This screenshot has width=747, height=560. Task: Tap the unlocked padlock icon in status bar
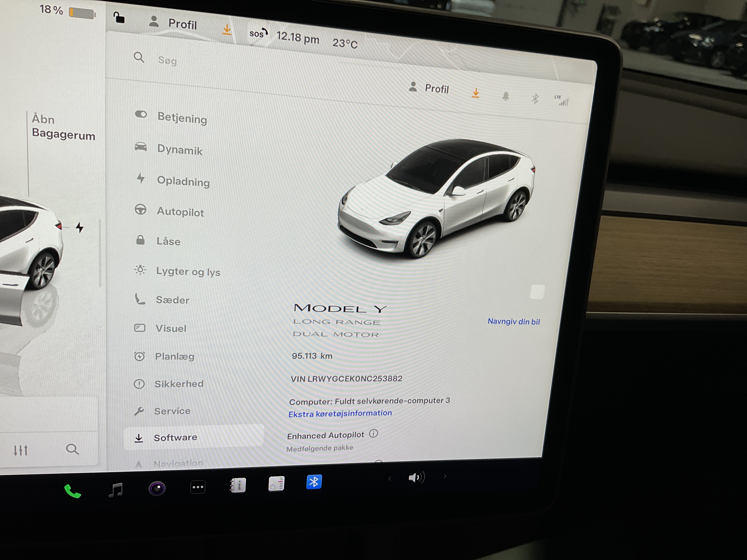119,17
